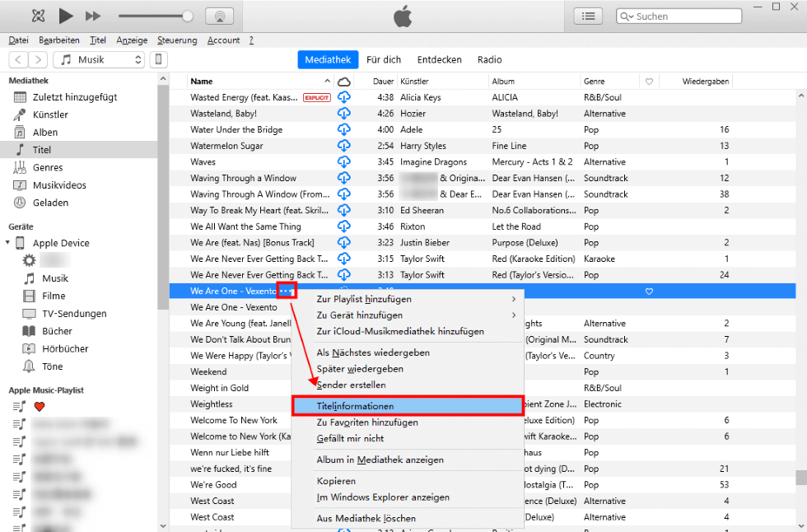The width and height of the screenshot is (807, 532).
Task: Open the search options magnifier dropdown
Action: [x=627, y=16]
